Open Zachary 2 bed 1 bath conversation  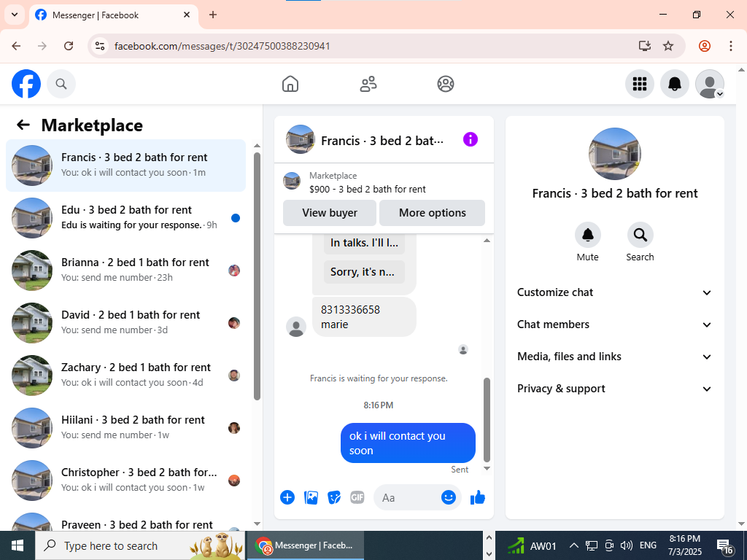(x=125, y=376)
